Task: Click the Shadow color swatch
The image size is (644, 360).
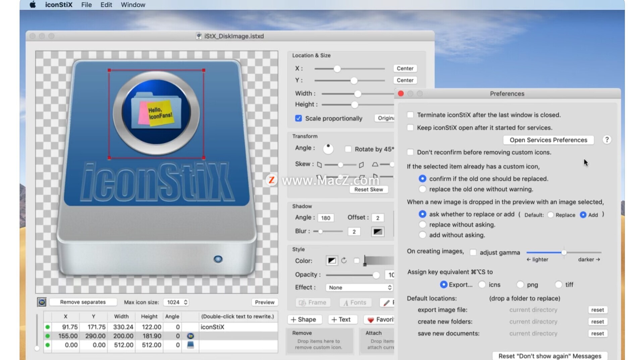Action: (378, 231)
